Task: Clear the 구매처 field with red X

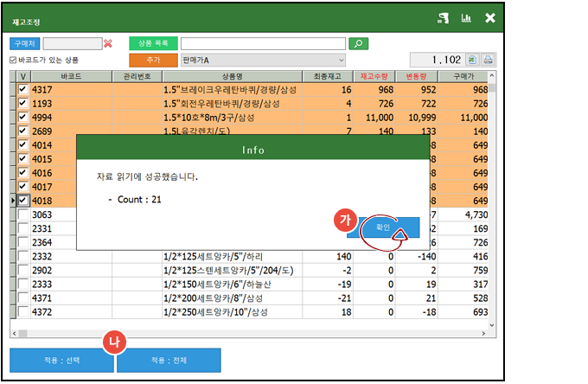Action: click(x=108, y=44)
